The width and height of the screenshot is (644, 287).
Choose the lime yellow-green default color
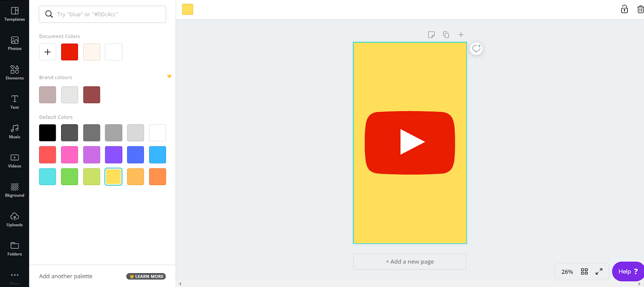92,177
